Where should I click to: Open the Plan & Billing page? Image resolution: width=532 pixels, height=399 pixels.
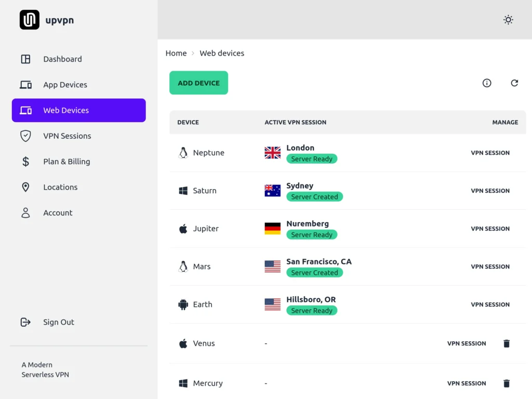[66, 162]
